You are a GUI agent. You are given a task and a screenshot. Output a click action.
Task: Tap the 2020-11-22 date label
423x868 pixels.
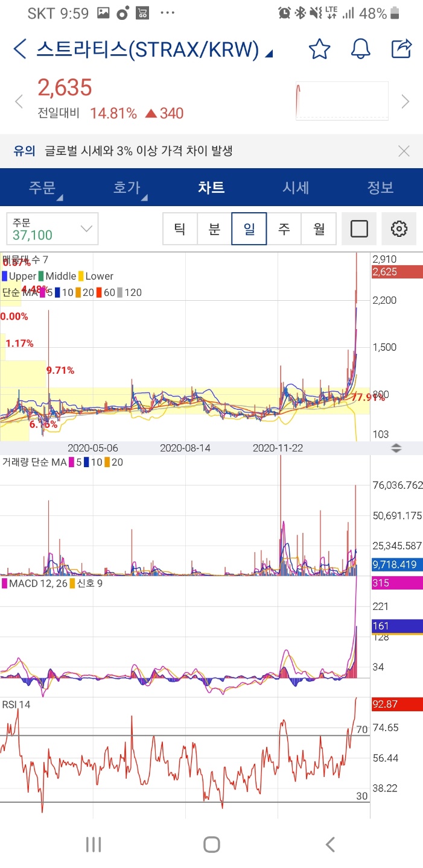(x=278, y=448)
